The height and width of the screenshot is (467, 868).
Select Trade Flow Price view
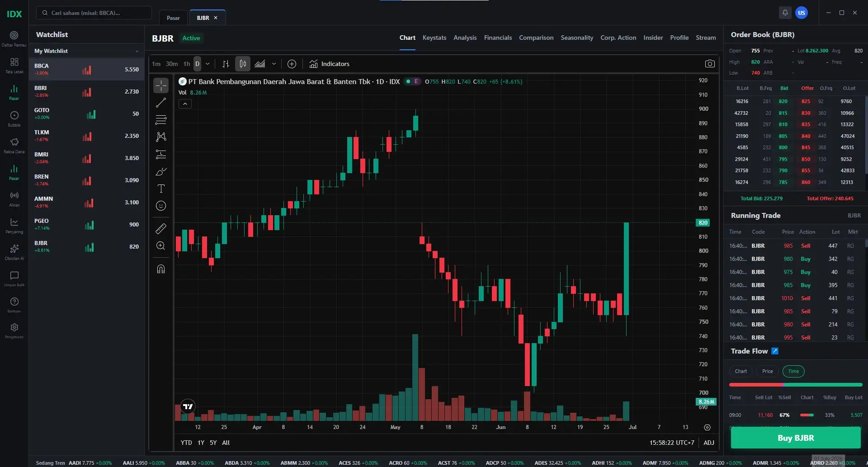coord(768,371)
